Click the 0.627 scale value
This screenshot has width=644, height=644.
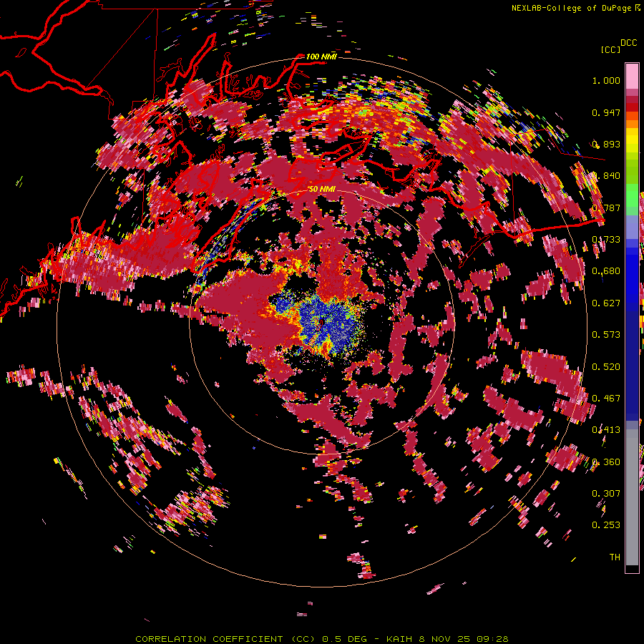606,303
